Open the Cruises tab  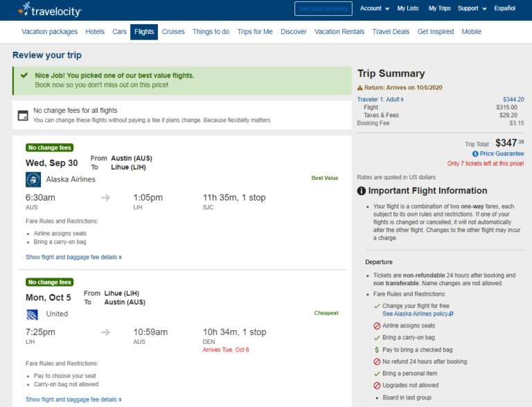click(173, 32)
